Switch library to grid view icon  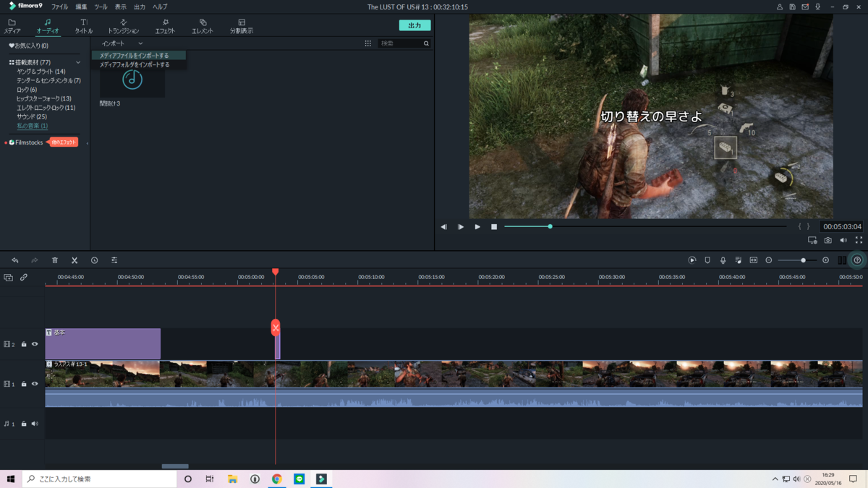368,43
